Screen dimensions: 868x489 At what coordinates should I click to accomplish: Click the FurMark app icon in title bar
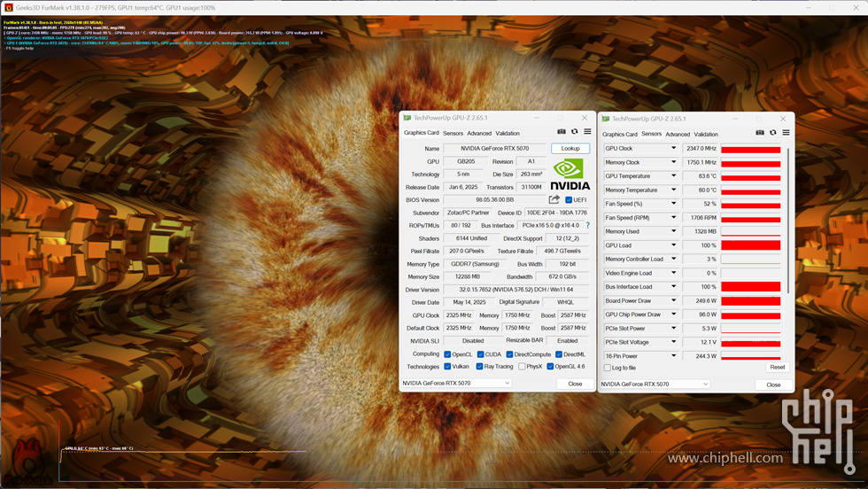click(8, 8)
